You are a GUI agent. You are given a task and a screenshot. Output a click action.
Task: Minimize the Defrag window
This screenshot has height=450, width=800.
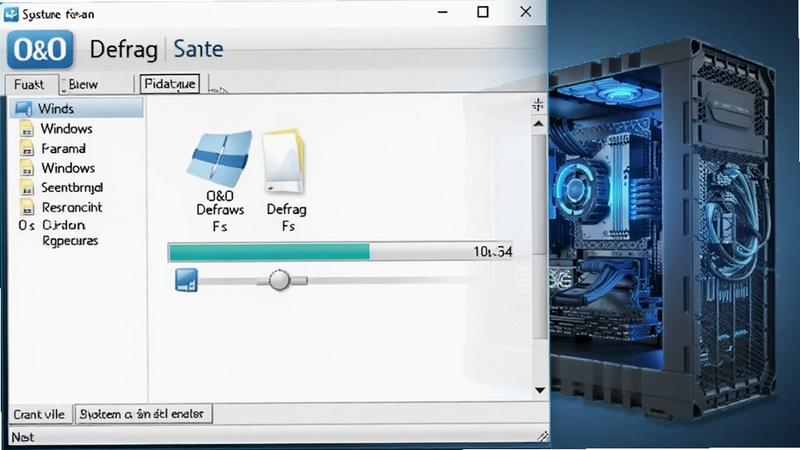pyautogui.click(x=442, y=12)
